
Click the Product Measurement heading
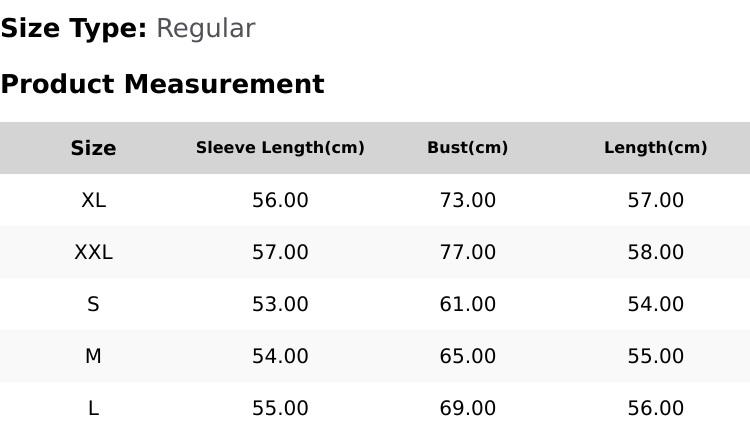[163, 84]
